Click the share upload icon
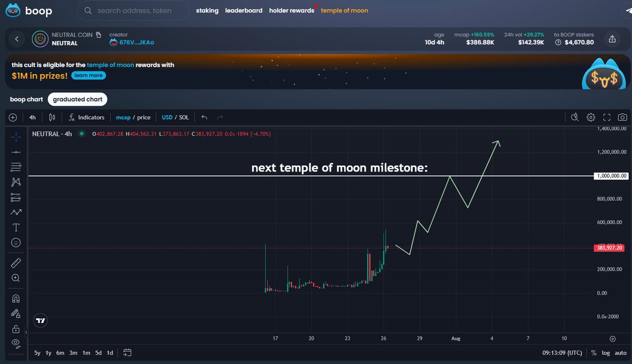The height and width of the screenshot is (364, 632). coord(613,39)
